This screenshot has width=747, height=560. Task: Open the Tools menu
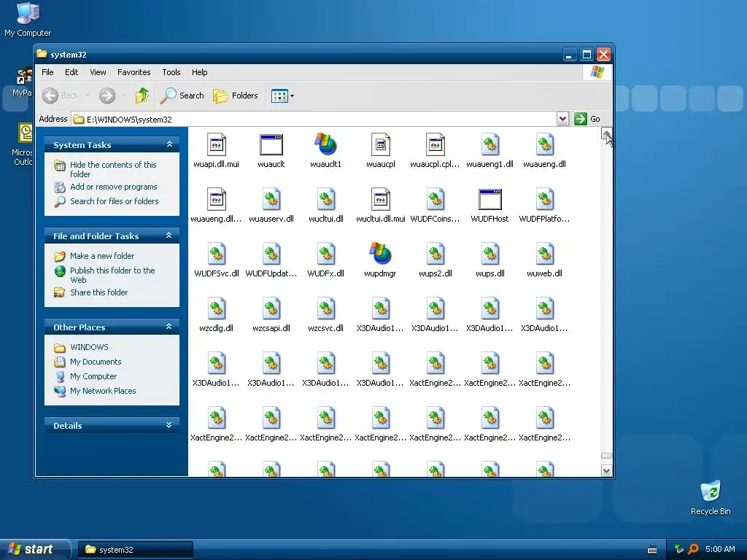click(171, 72)
